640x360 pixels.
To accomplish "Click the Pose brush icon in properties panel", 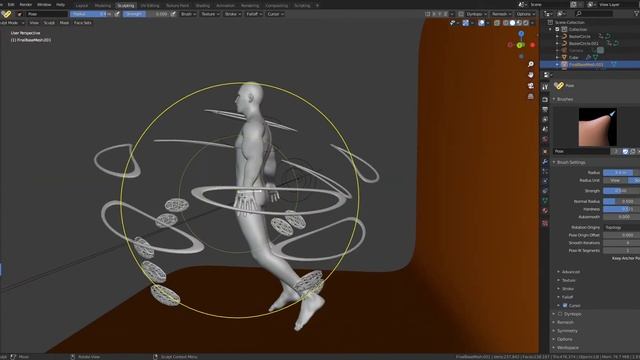I will point(559,85).
